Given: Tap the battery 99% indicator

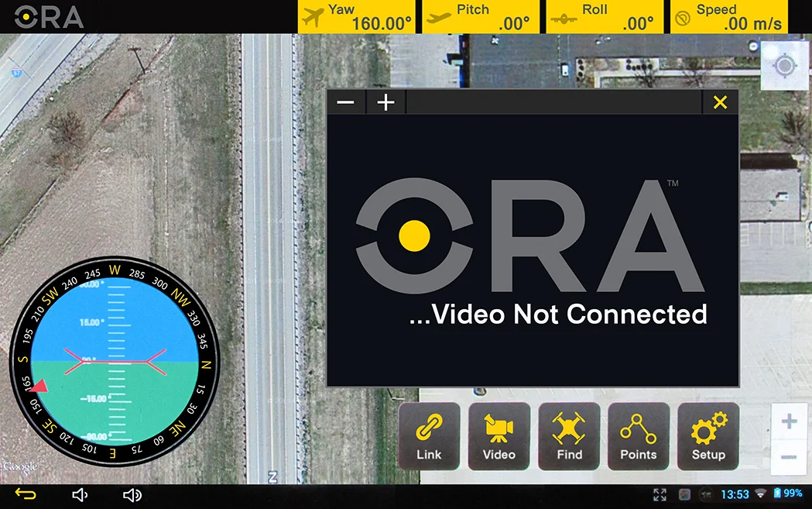Looking at the screenshot, I should (x=788, y=493).
